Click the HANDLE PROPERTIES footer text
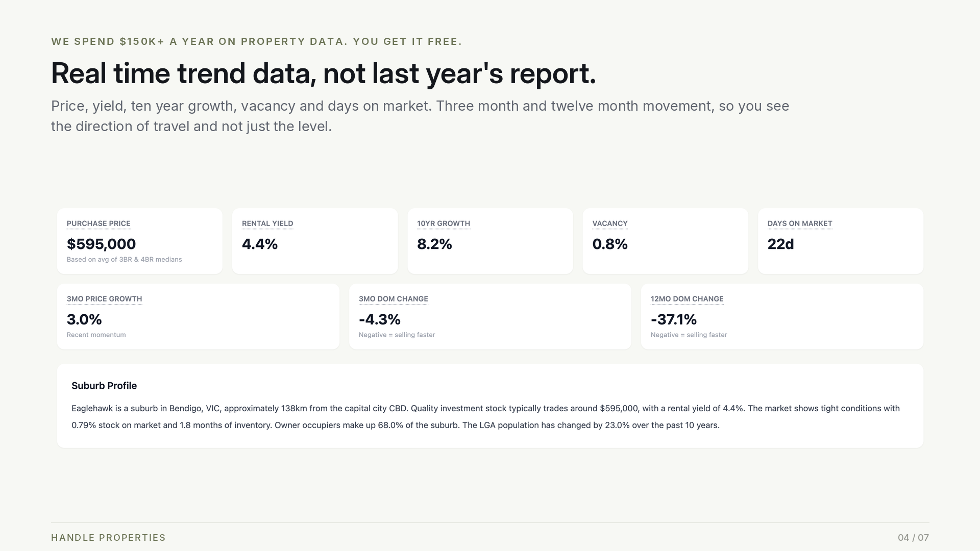 pos(108,538)
